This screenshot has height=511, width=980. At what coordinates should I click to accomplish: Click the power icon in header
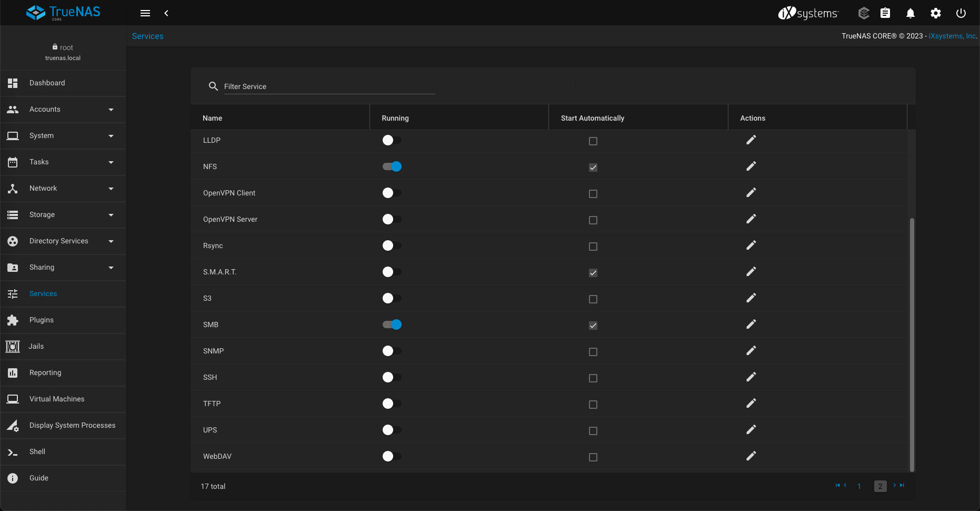(961, 13)
